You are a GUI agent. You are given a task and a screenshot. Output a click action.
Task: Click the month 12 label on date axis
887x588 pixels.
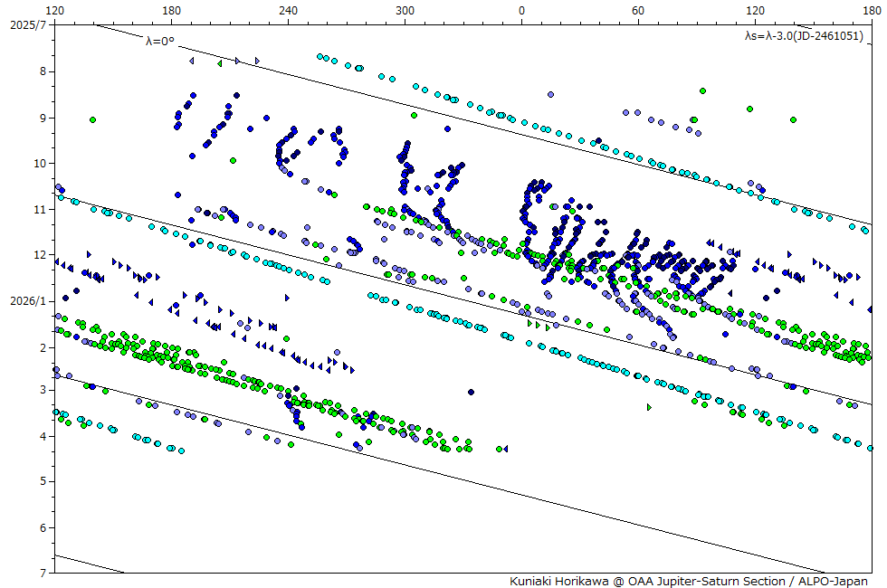click(x=41, y=255)
